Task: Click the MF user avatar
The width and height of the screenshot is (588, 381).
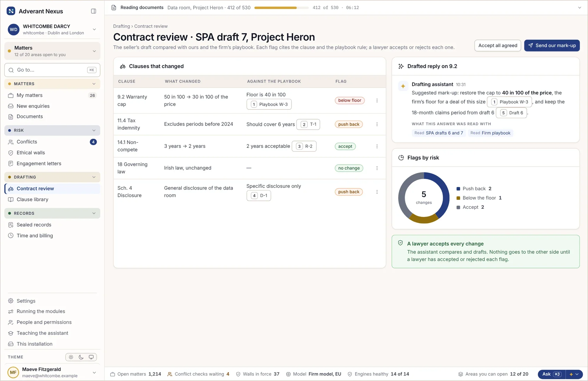Action: (13, 372)
